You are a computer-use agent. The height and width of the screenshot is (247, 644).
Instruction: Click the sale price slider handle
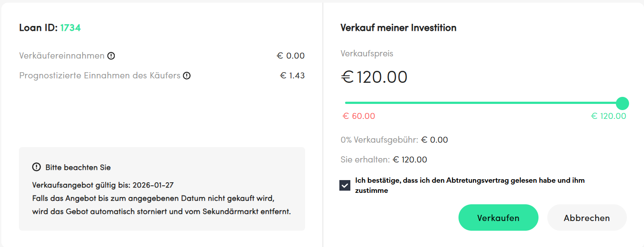(x=622, y=103)
